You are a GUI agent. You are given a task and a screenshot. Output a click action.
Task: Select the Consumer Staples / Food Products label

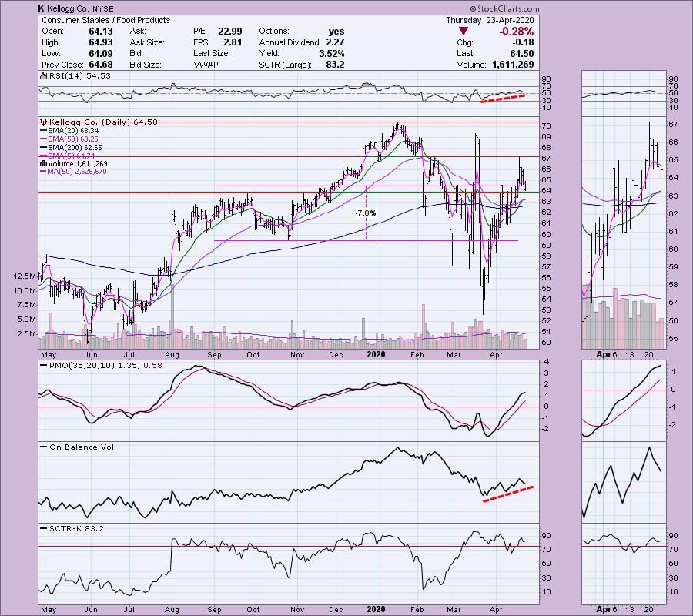point(106,20)
